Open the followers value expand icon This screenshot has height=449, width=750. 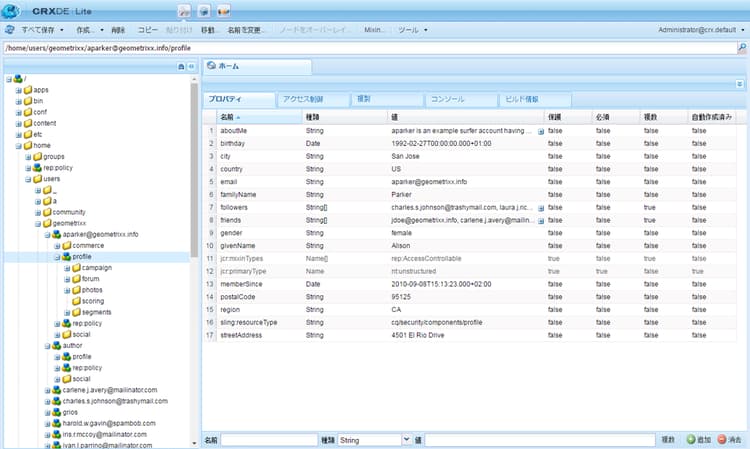tap(541, 208)
